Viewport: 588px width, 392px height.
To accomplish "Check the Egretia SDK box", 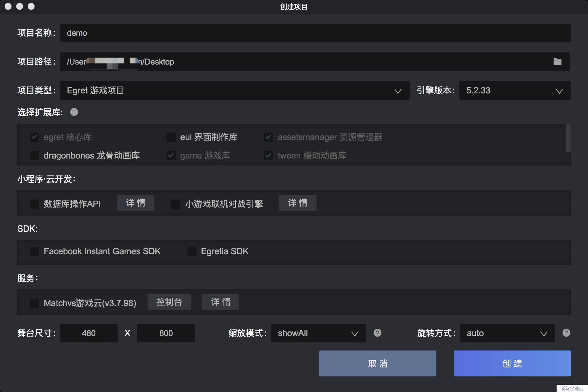I will click(x=192, y=251).
